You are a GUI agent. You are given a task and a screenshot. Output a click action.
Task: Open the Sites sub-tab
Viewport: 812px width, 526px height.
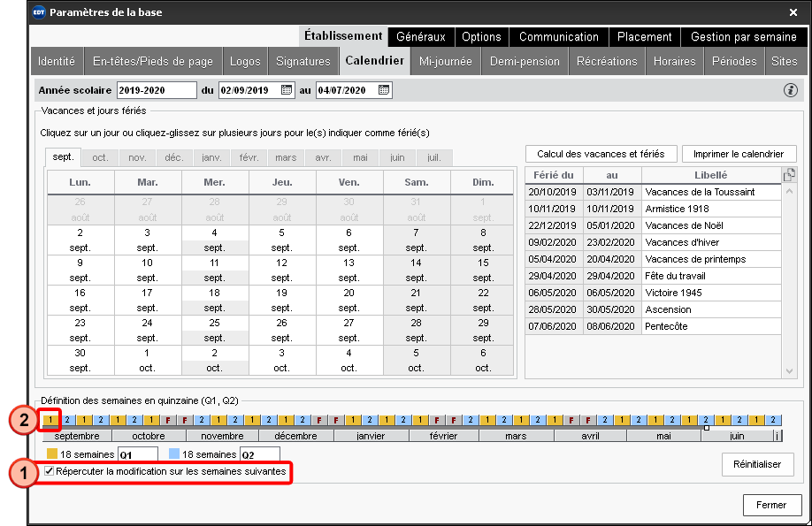784,61
